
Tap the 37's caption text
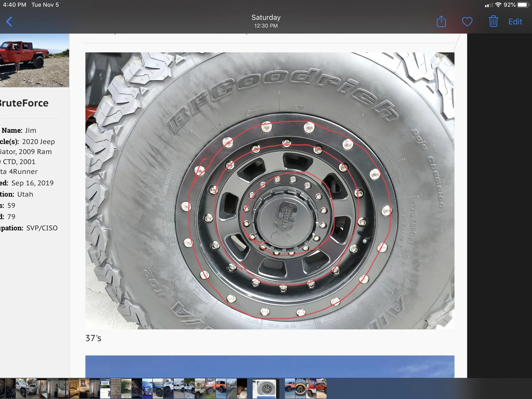pyautogui.click(x=93, y=338)
